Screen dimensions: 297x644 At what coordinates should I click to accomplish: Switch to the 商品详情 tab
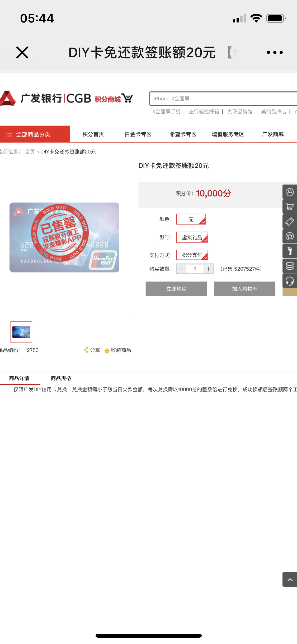tap(19, 378)
